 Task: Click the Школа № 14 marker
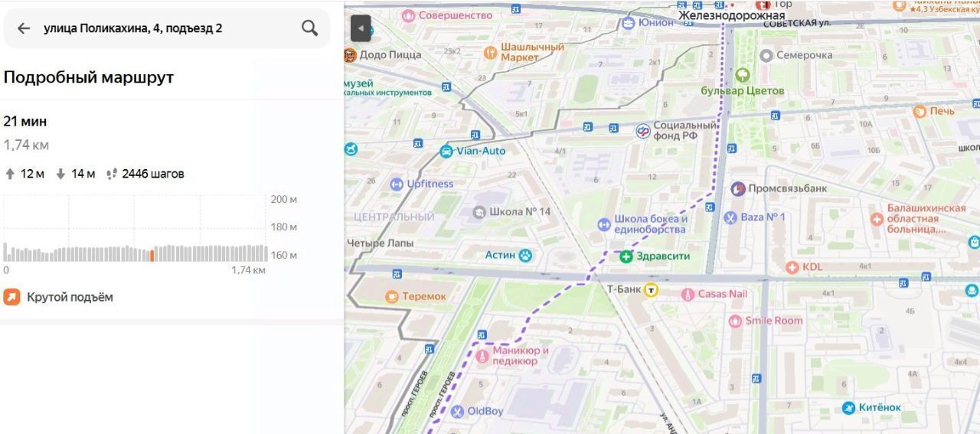point(479,212)
